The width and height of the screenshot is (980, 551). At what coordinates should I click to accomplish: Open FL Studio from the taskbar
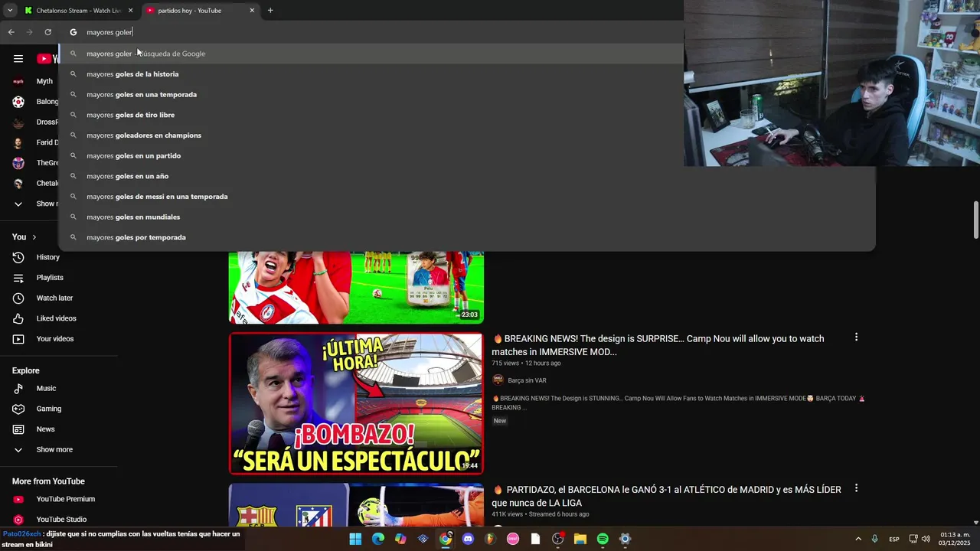point(490,539)
